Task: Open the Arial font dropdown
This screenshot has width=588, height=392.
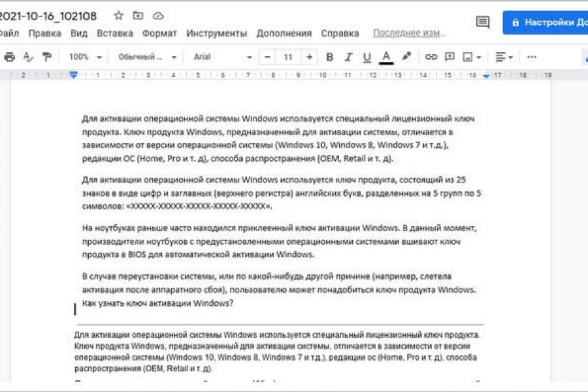Action: coord(222,57)
